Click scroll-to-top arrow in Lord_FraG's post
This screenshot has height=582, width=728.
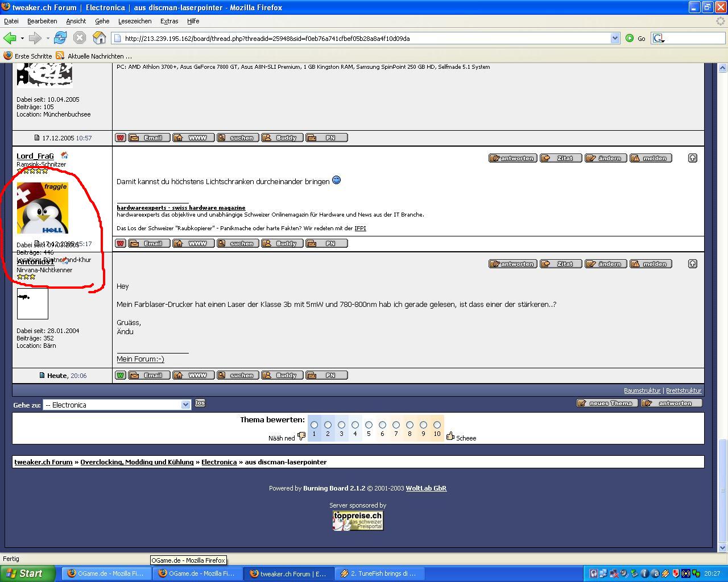[692, 158]
